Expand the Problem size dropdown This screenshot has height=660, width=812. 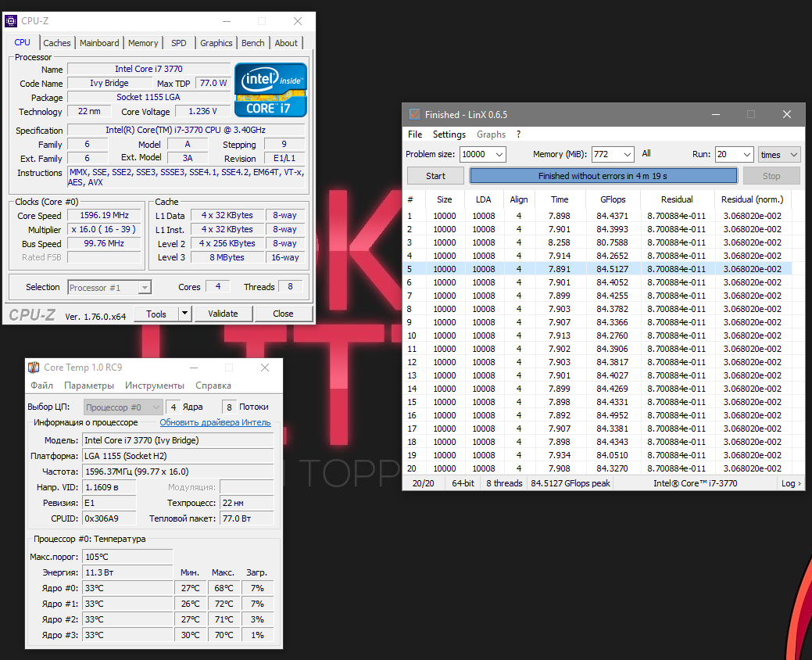coord(499,154)
